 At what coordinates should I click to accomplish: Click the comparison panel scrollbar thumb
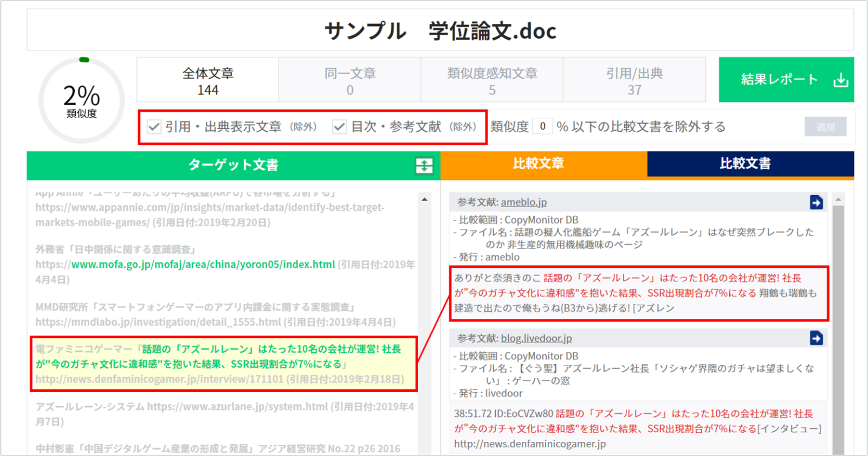(838, 330)
